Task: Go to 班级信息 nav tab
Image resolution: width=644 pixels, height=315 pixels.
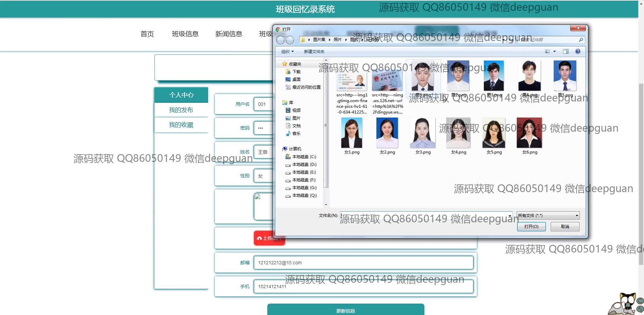Action: 185,34
